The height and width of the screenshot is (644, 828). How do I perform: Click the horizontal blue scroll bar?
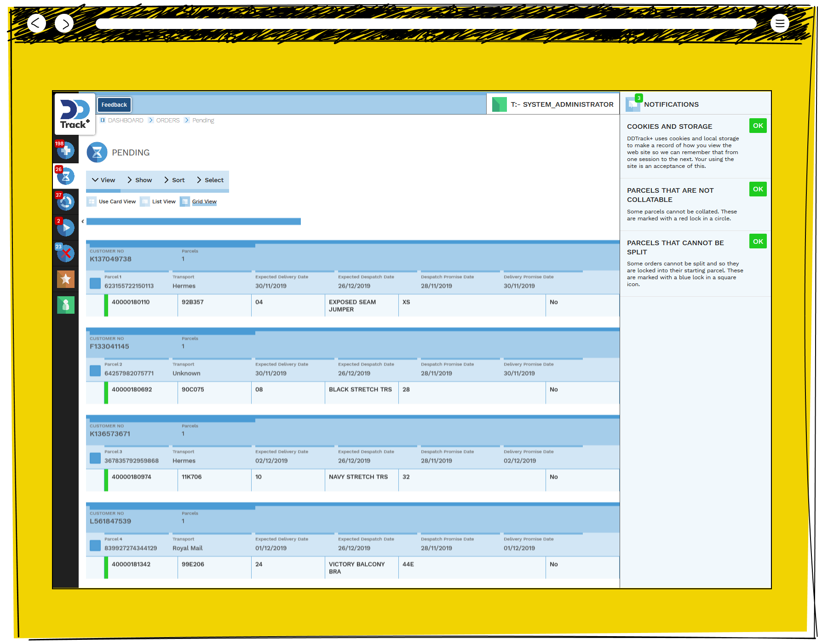pos(193,222)
